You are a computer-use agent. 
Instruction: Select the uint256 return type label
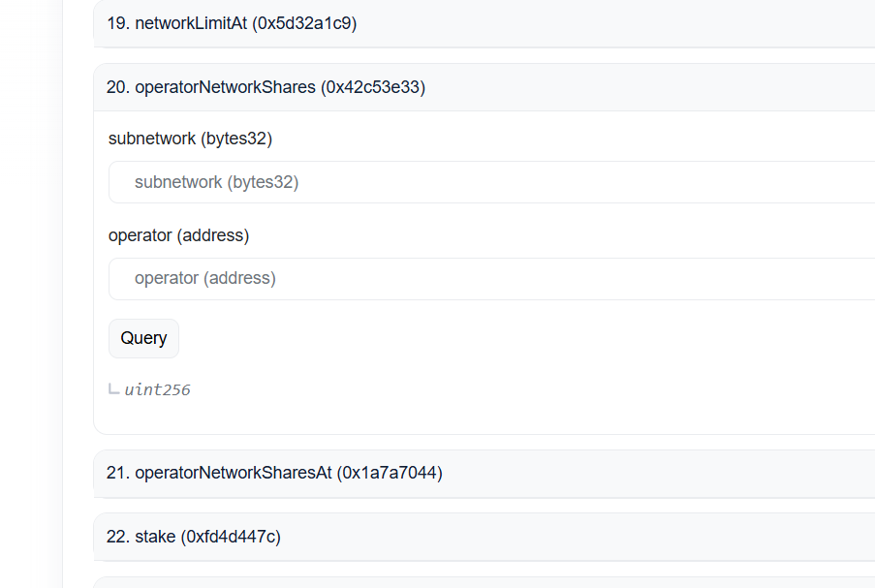156,389
